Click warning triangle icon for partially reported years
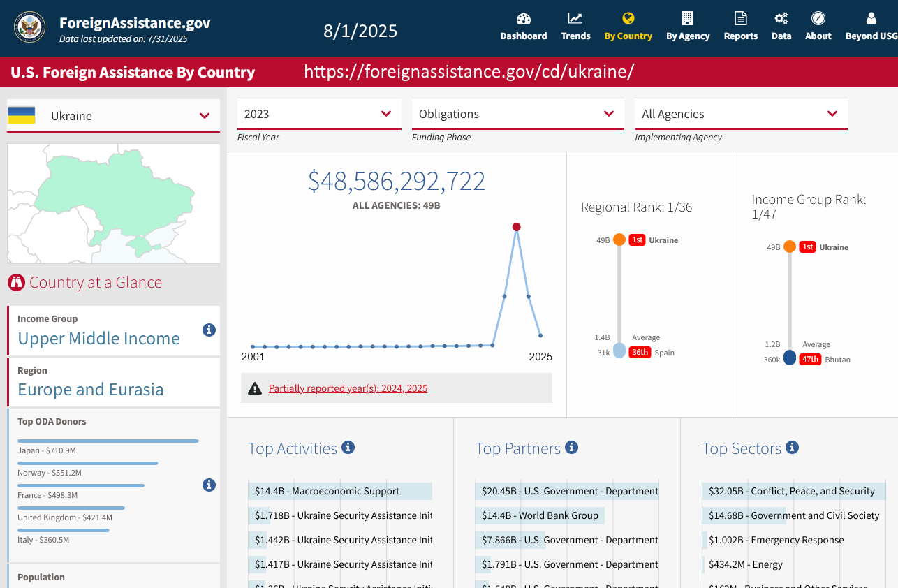This screenshot has width=898, height=588. coord(255,388)
